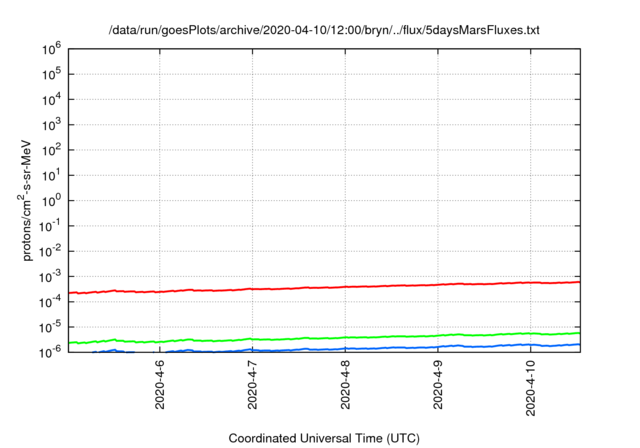Click the 2020-4-8 date tick label
The image size is (640, 448).
345,385
